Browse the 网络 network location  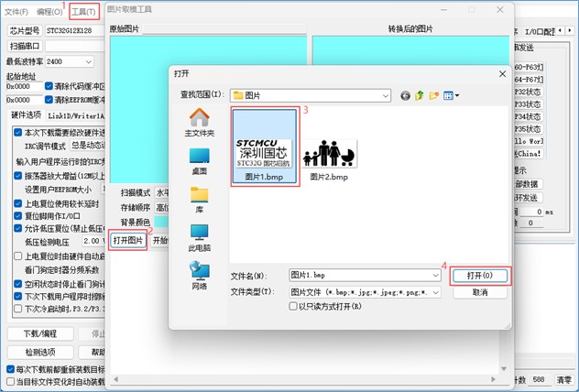(x=200, y=276)
